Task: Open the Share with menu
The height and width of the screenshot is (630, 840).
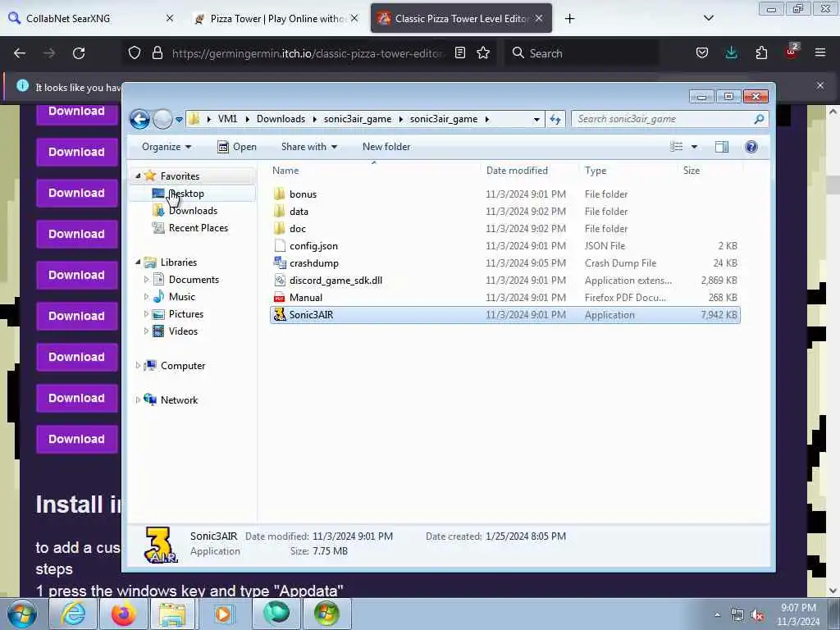Action: [x=309, y=147]
